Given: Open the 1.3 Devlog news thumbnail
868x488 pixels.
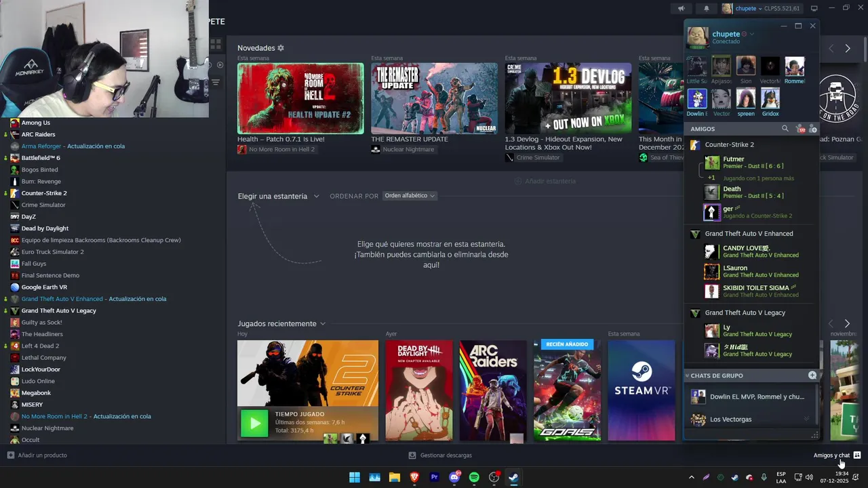Looking at the screenshot, I should (568, 98).
